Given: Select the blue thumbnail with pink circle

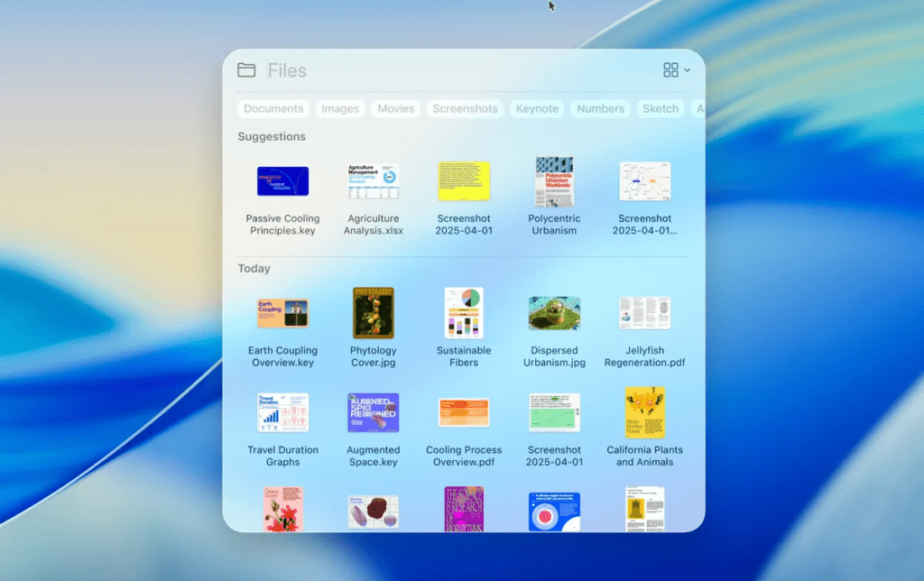Looking at the screenshot, I should click(555, 512).
